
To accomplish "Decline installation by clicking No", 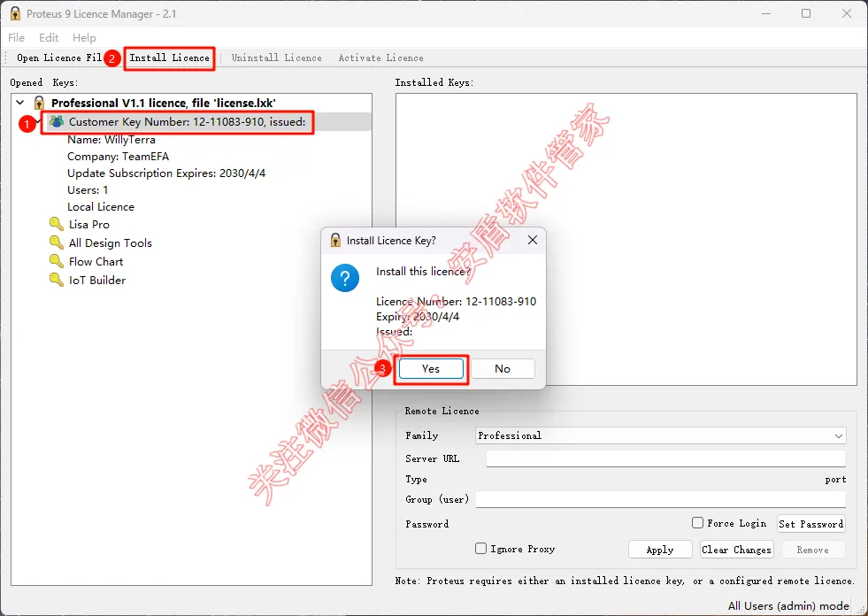I will [x=503, y=369].
